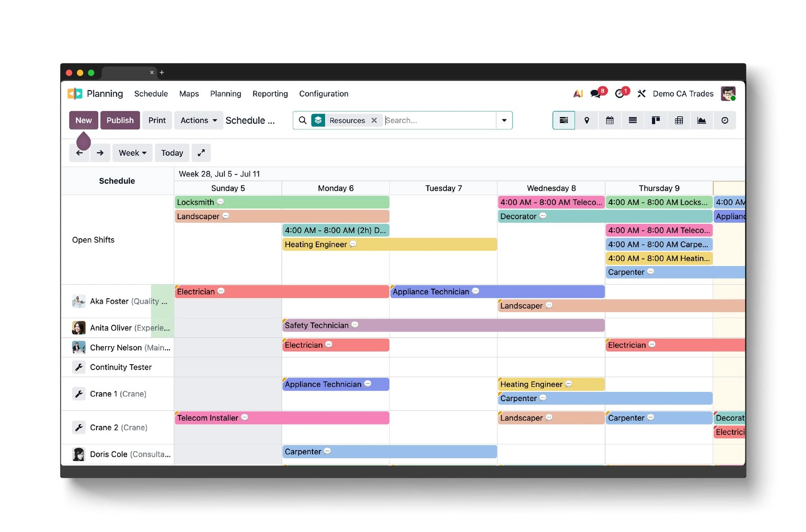
Task: Open the Reporting menu
Action: click(270, 94)
